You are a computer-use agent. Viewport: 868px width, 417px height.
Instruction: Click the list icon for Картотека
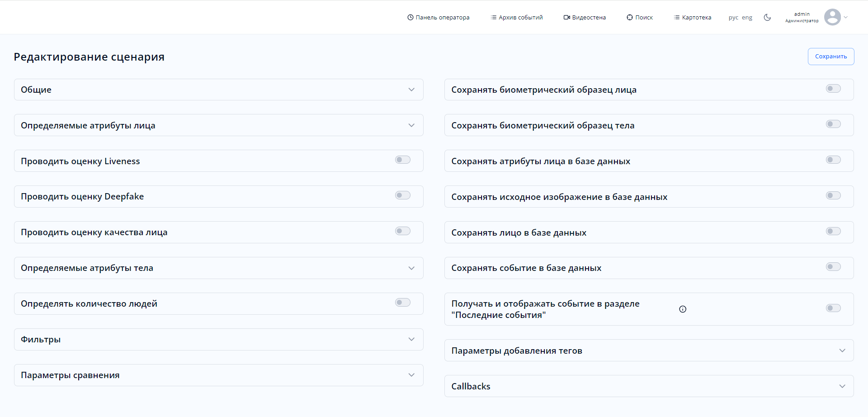pyautogui.click(x=676, y=18)
